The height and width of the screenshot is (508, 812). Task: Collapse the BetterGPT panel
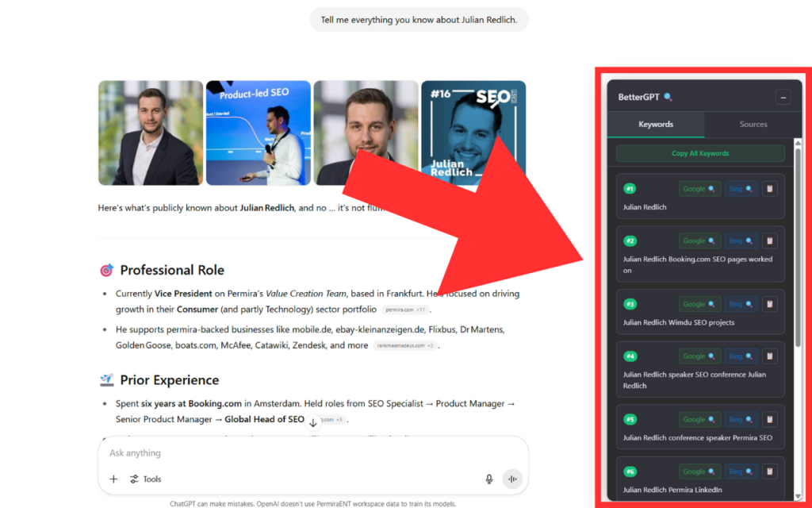tap(783, 97)
